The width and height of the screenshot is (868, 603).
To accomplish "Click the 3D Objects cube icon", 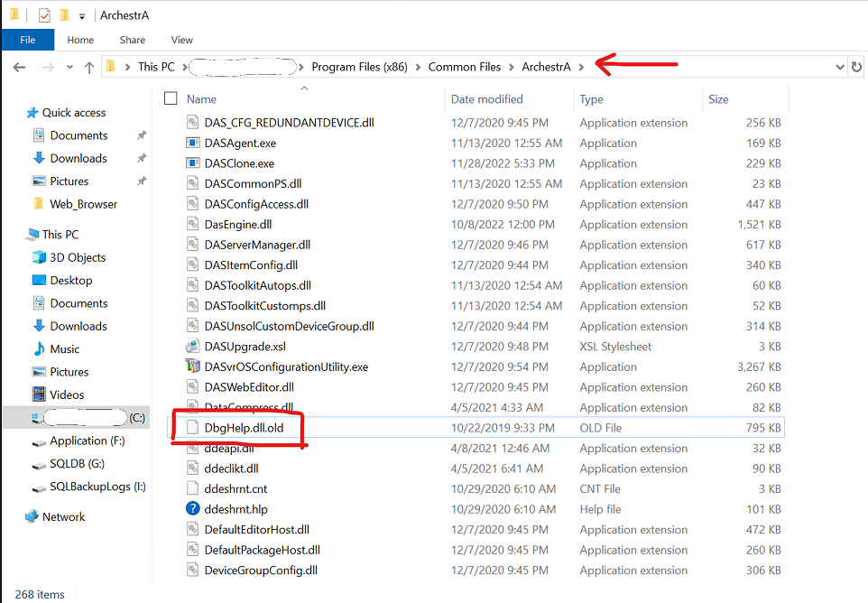I will click(x=40, y=257).
